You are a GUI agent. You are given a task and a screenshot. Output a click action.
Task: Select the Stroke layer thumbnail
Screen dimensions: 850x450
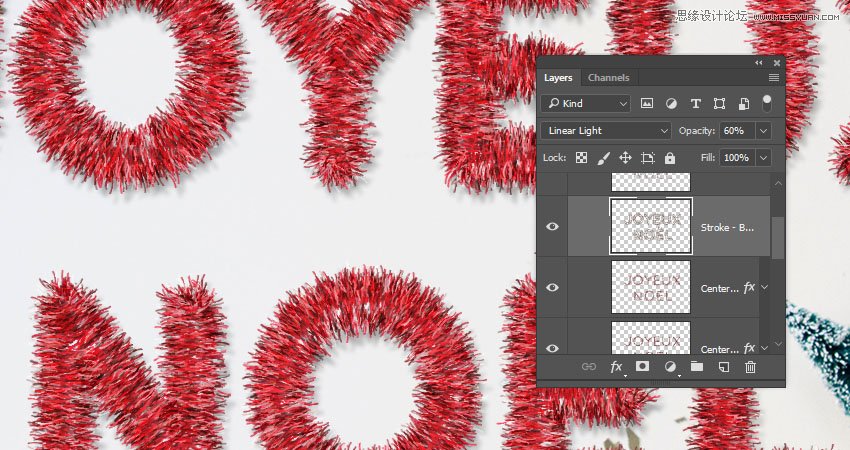click(650, 226)
